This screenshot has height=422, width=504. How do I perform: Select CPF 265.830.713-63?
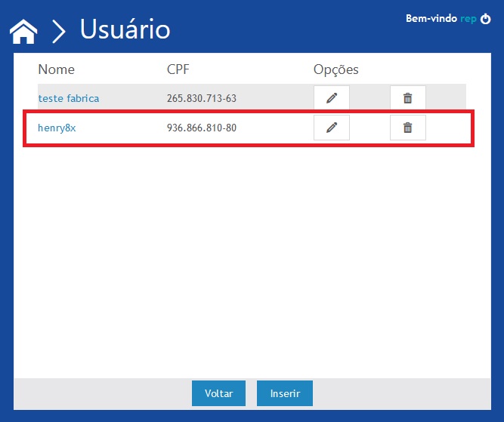[202, 98]
